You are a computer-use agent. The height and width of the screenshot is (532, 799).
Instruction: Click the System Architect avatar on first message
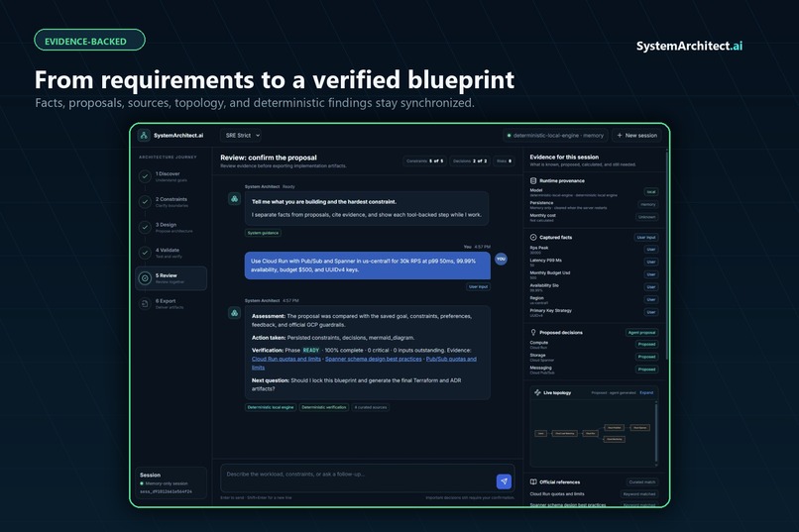coord(234,199)
